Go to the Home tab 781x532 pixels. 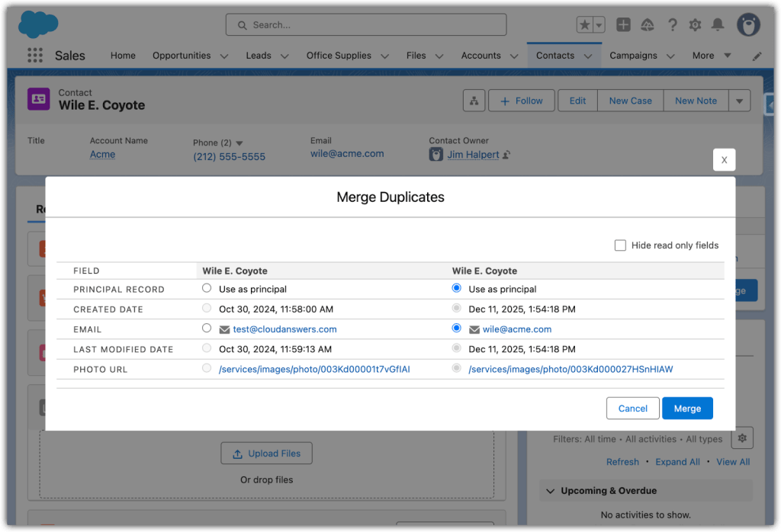tap(123, 56)
